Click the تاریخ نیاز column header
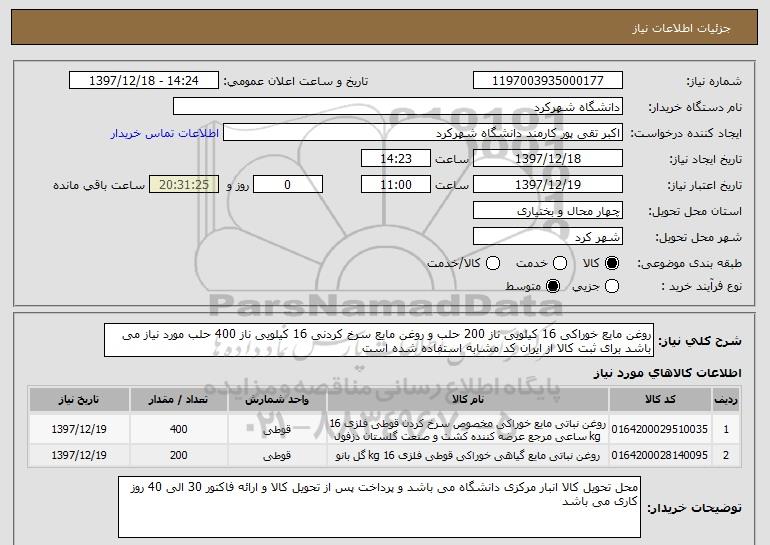Image resolution: width=770 pixels, height=545 pixels. point(79,400)
